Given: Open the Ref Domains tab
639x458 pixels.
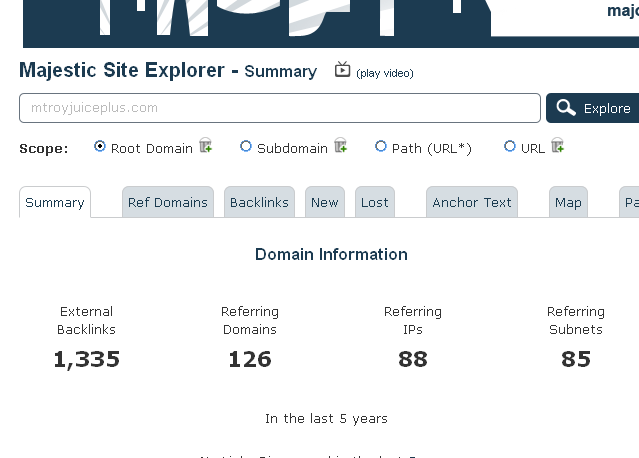Looking at the screenshot, I should [x=168, y=202].
